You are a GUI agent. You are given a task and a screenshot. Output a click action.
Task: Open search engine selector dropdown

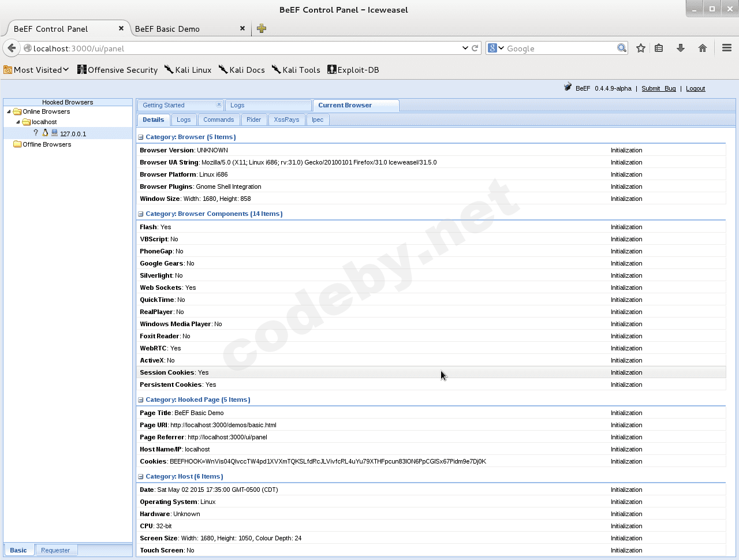[x=496, y=48]
